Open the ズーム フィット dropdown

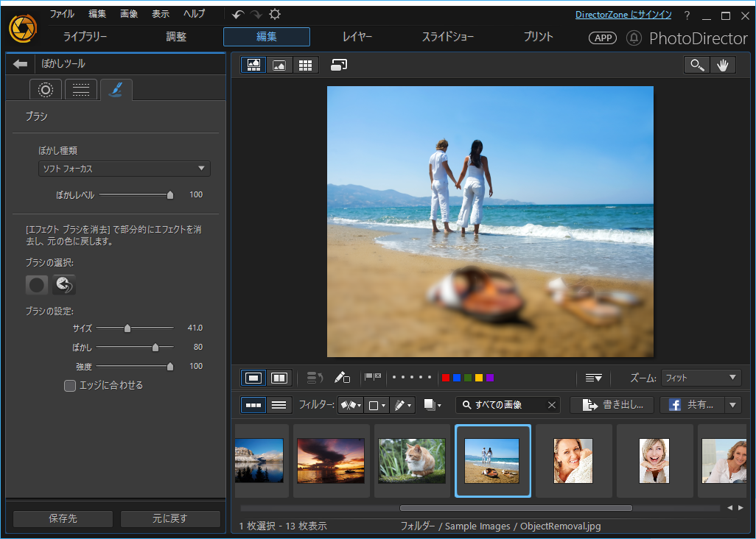pyautogui.click(x=701, y=378)
